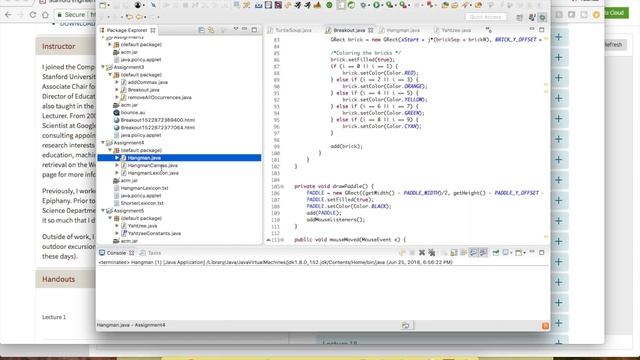The image size is (640, 360).
Task: Click the Lecture 1 entry on the webpage
Action: click(x=54, y=317)
